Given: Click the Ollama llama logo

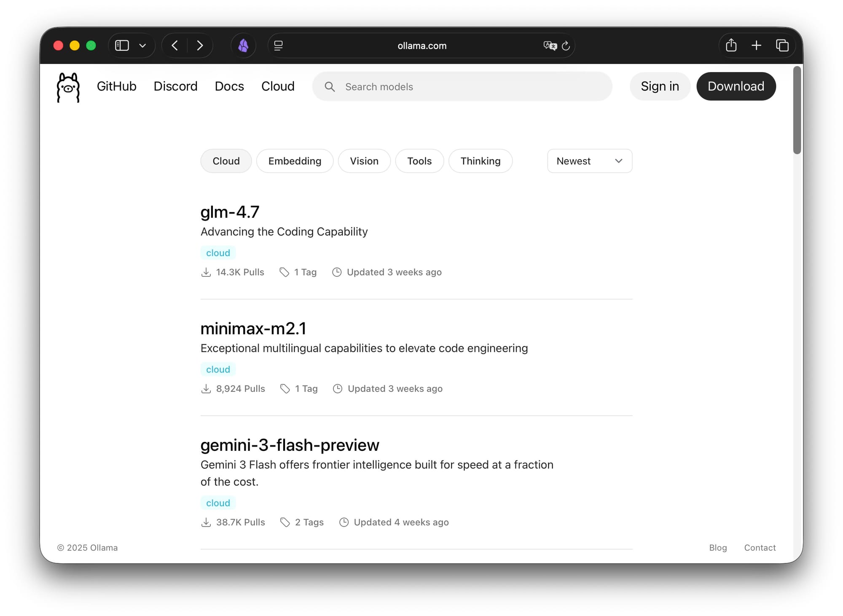Looking at the screenshot, I should (x=68, y=87).
